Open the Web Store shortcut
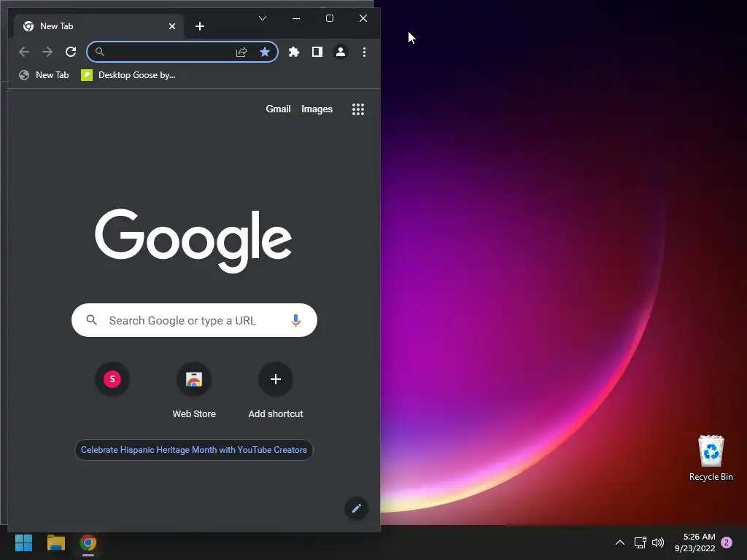The image size is (747, 560). (194, 391)
